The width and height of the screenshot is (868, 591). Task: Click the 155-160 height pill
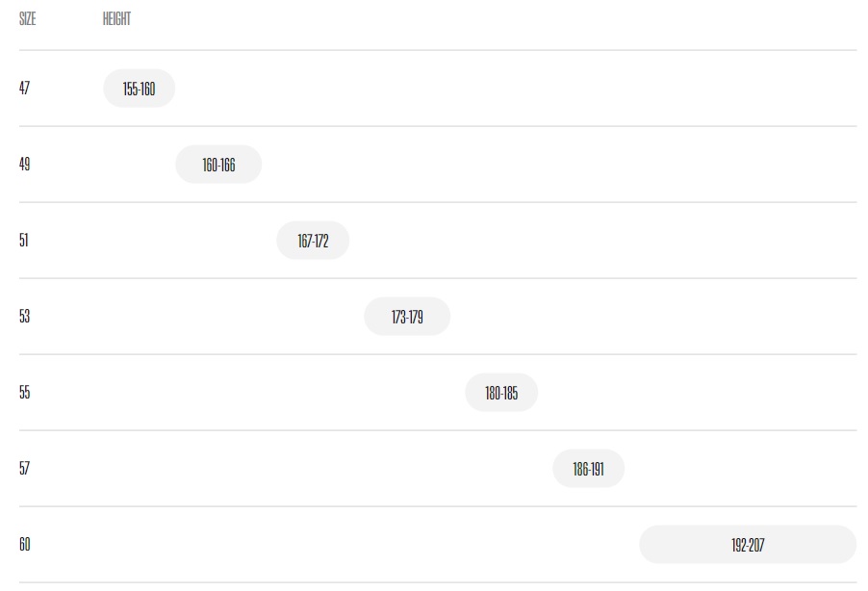point(139,88)
